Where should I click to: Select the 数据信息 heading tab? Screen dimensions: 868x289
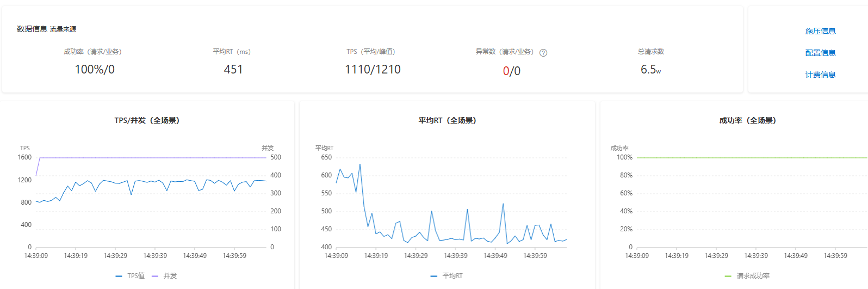[32, 29]
